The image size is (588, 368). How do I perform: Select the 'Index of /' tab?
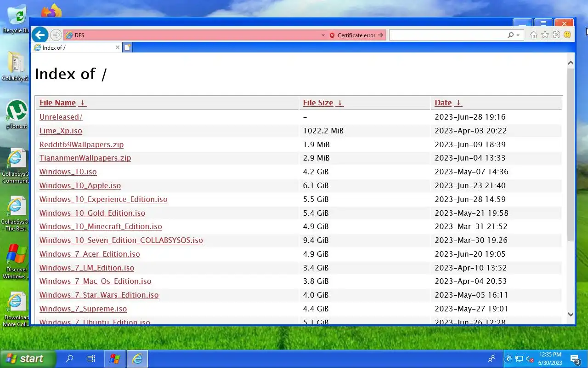click(x=77, y=47)
